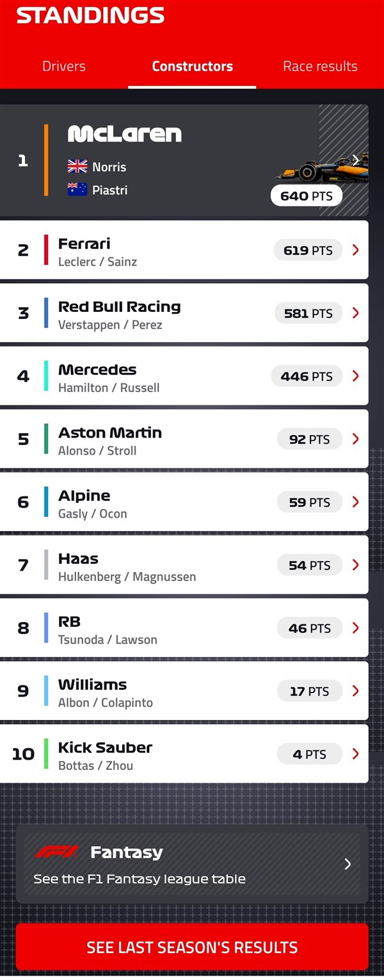Open Red Bull Racing details arrow
The width and height of the screenshot is (384, 980).
pos(356,313)
